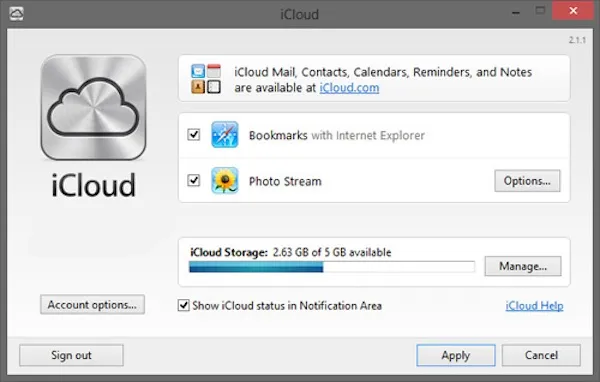Open the Manage storage dialog
This screenshot has height=382, width=600.
523,266
